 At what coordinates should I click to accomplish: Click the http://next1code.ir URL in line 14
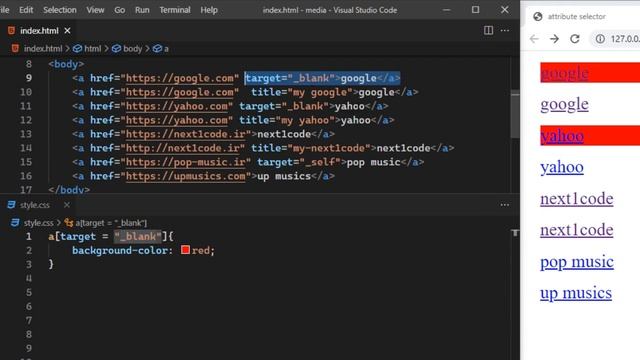coord(182,148)
